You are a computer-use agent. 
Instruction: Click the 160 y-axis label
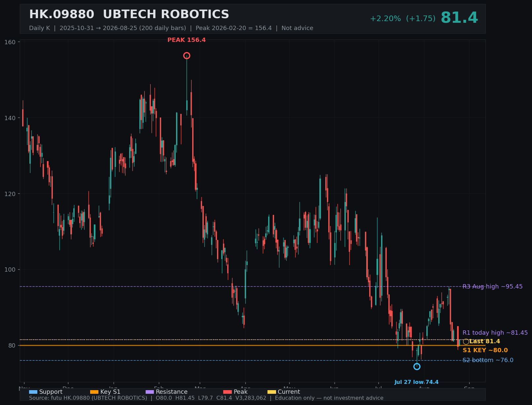(10, 42)
